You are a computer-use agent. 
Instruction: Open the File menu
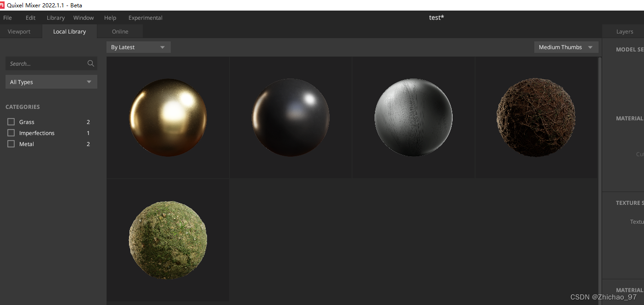click(x=7, y=17)
